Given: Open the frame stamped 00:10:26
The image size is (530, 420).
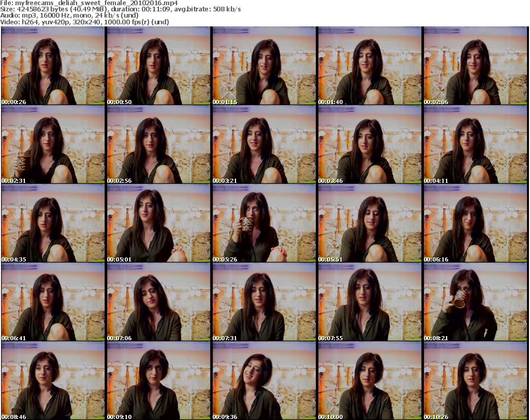Looking at the screenshot, I should (475, 381).
